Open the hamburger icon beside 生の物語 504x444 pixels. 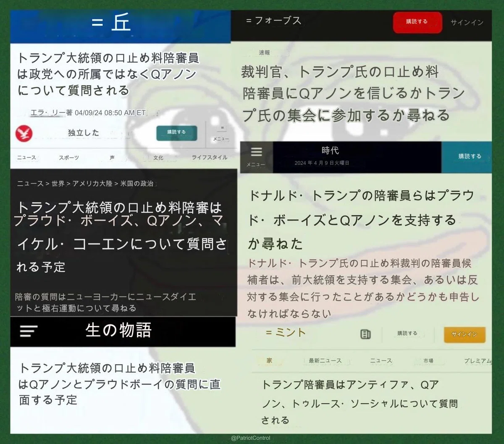(x=29, y=331)
